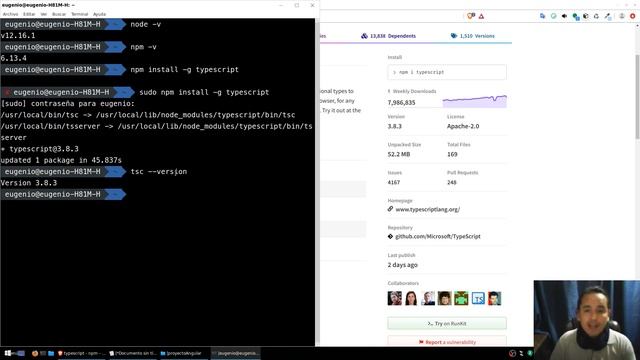This screenshot has height=360, width=640.
Task: Click the npm i typescript install field
Action: [447, 72]
